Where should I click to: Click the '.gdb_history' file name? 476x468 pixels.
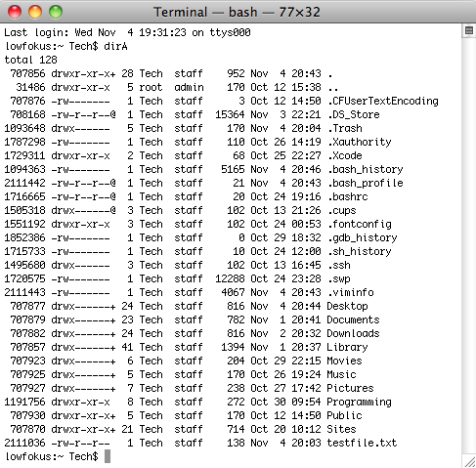pyautogui.click(x=363, y=237)
